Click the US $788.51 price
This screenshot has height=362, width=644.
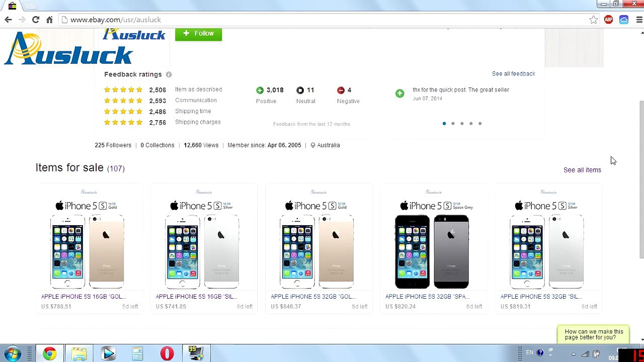click(x=56, y=307)
